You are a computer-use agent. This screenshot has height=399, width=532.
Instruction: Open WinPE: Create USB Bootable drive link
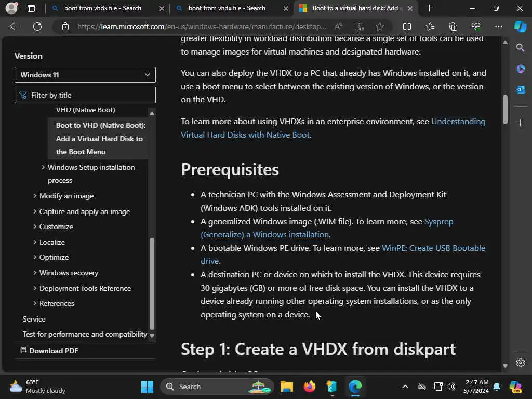coord(343,255)
